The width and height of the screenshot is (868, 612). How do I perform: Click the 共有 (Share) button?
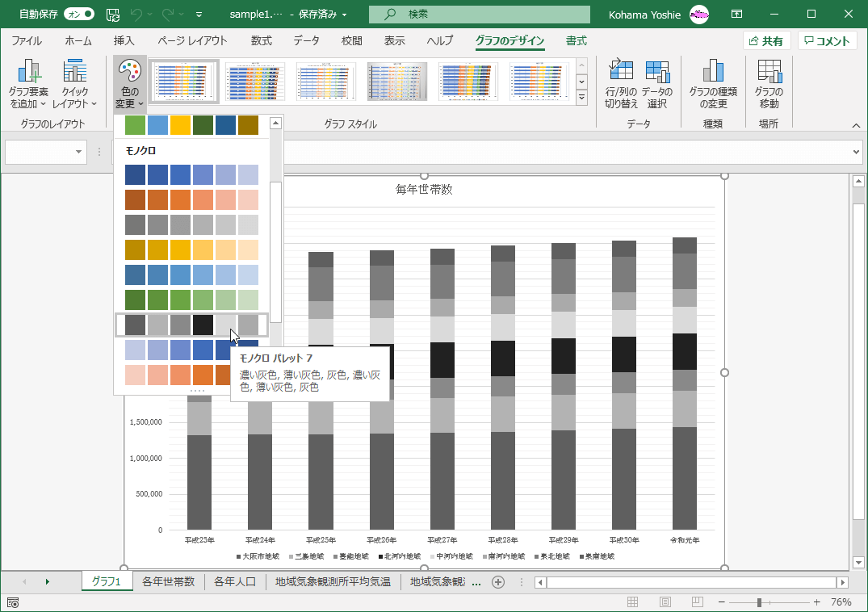[766, 41]
